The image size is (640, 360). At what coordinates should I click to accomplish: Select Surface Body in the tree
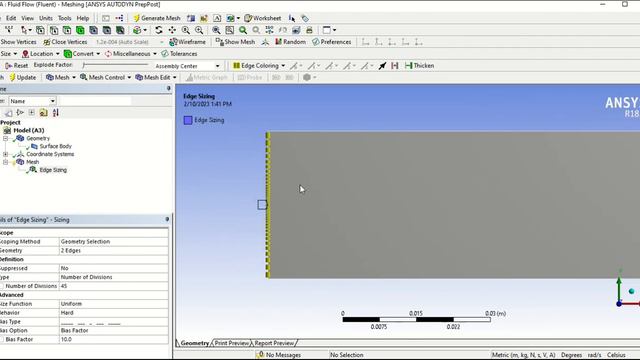[x=56, y=146]
